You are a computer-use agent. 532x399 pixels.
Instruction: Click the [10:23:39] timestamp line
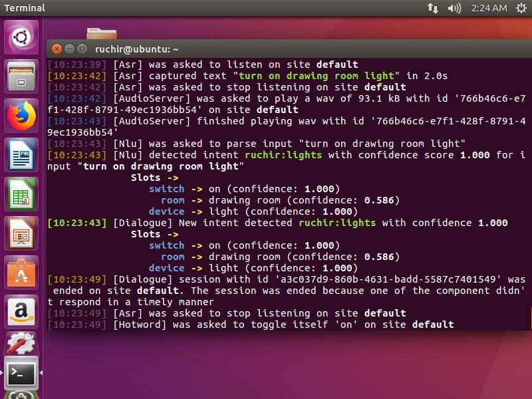coord(203,65)
